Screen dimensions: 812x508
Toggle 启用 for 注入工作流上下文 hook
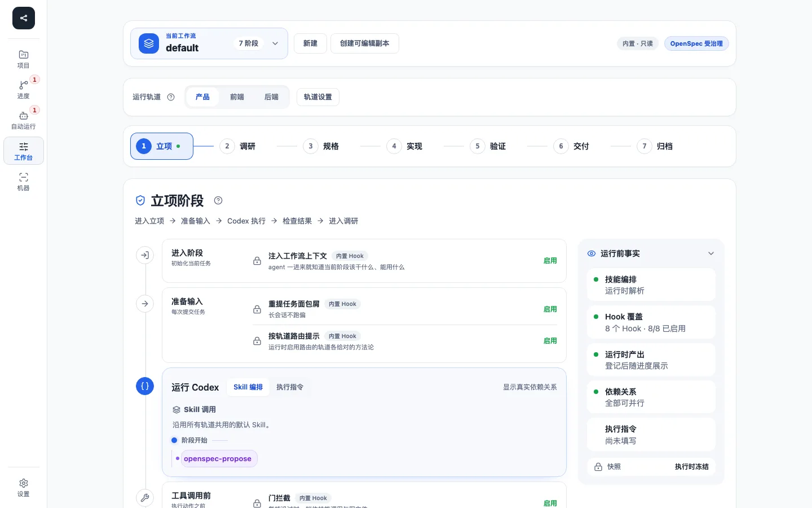tap(550, 261)
